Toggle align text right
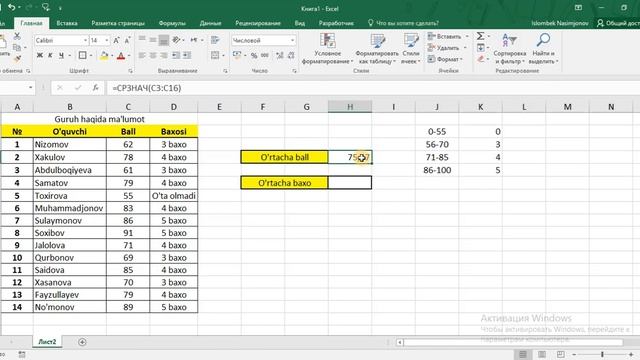This screenshot has width=640, height=360. (164, 55)
